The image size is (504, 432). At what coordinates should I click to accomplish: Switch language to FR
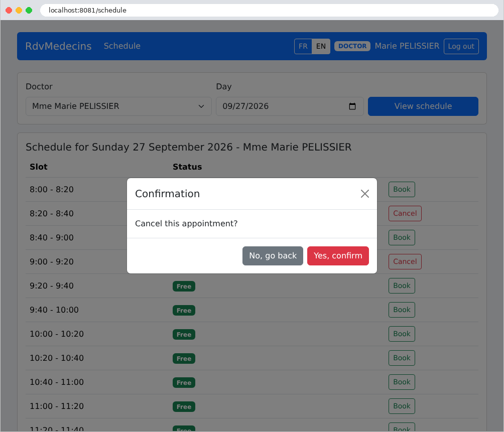click(303, 46)
